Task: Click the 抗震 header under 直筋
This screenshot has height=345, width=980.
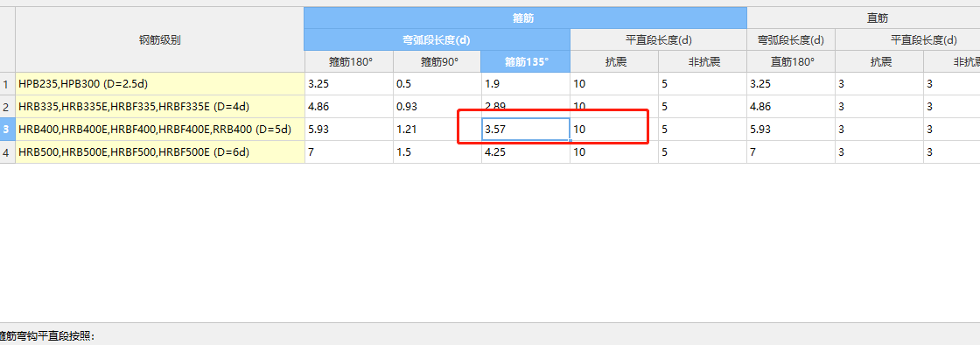Action: (879, 62)
